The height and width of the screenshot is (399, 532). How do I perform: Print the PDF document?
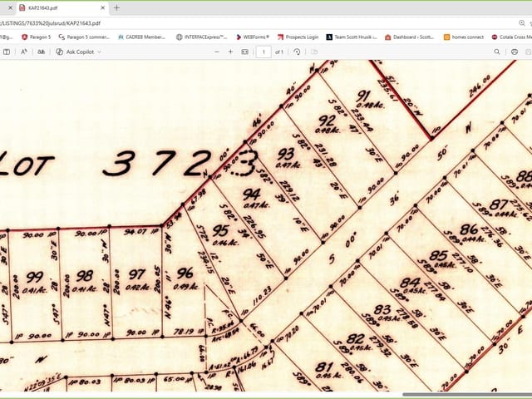(x=515, y=52)
